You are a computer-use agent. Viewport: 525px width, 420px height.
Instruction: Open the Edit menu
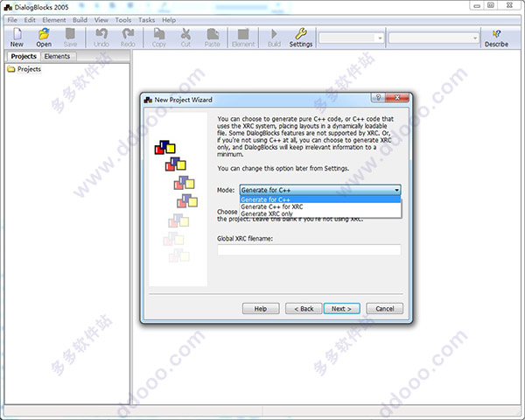pyautogui.click(x=30, y=20)
